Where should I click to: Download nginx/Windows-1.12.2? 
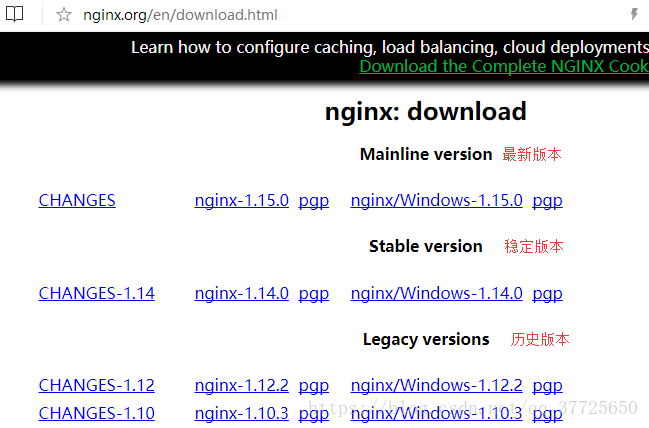pos(437,385)
